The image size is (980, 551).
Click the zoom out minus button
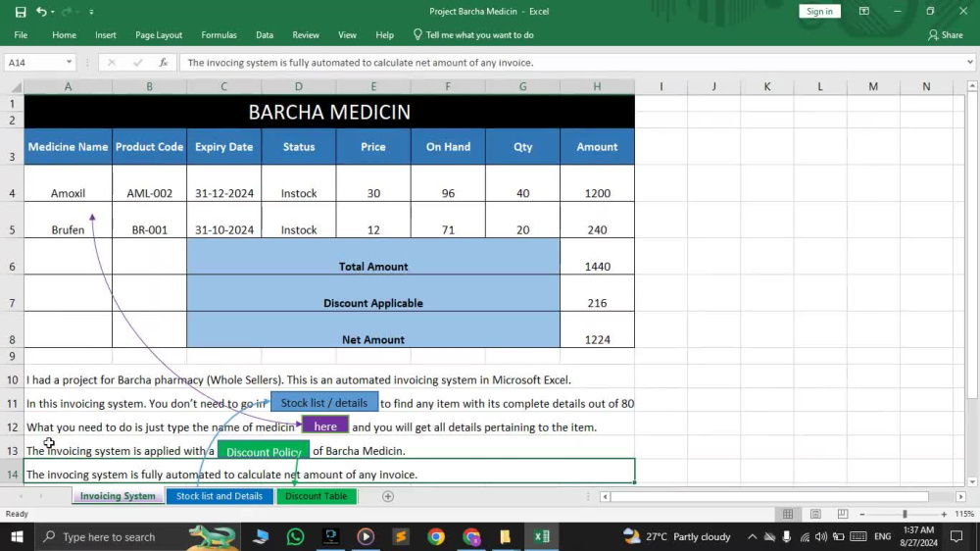pyautogui.click(x=861, y=514)
